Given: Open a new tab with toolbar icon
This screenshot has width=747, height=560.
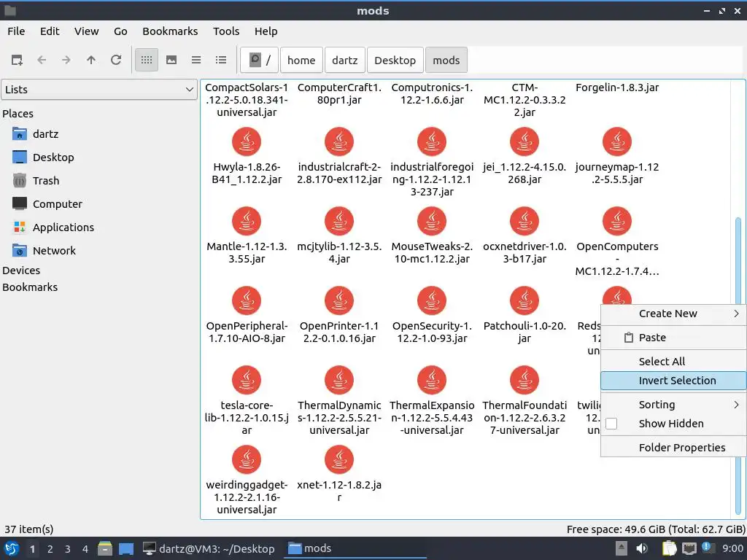Looking at the screenshot, I should (18, 60).
